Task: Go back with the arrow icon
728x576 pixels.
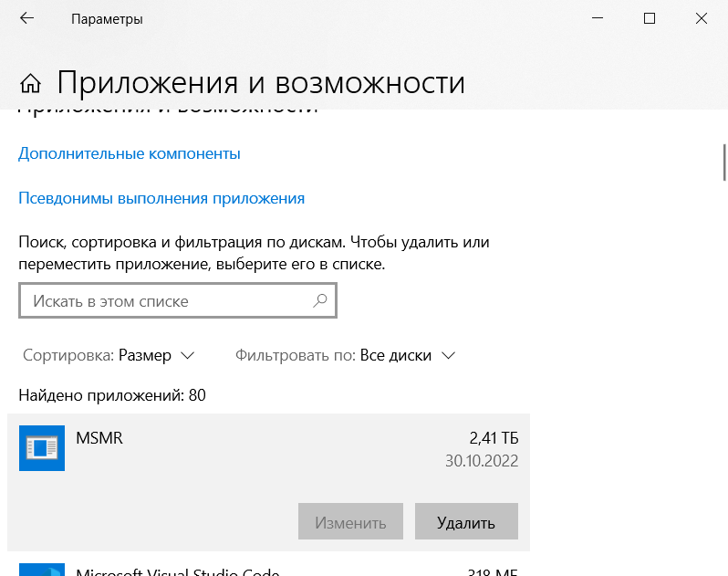Action: pos(27,18)
